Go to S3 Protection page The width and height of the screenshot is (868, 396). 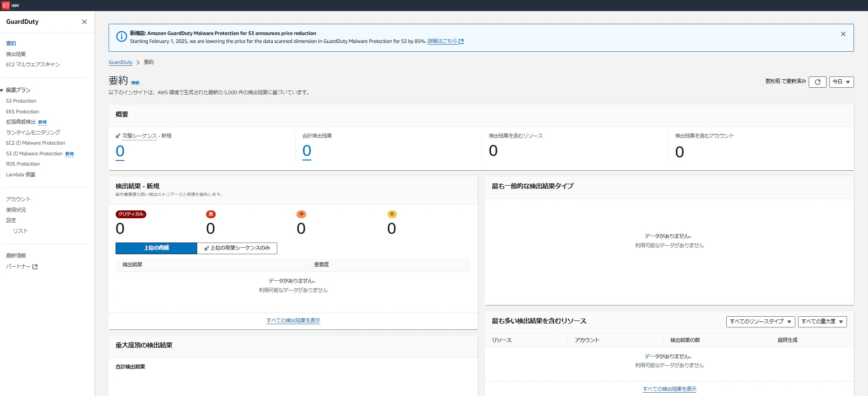click(x=21, y=101)
